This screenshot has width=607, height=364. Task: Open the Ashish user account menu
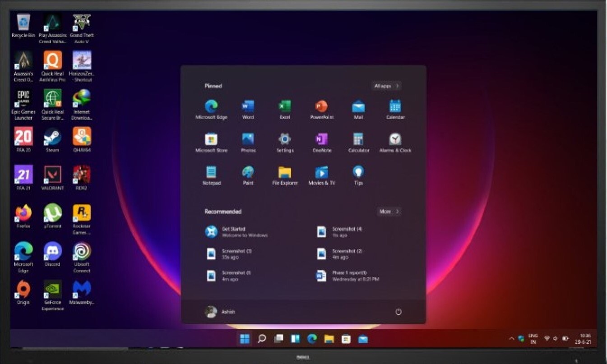click(220, 312)
